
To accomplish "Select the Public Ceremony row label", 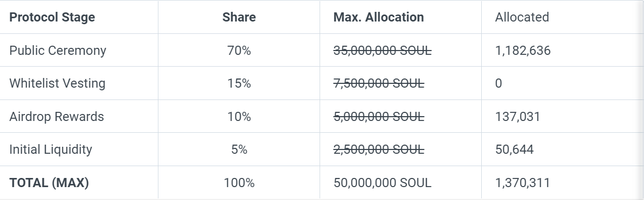I will click(58, 51).
